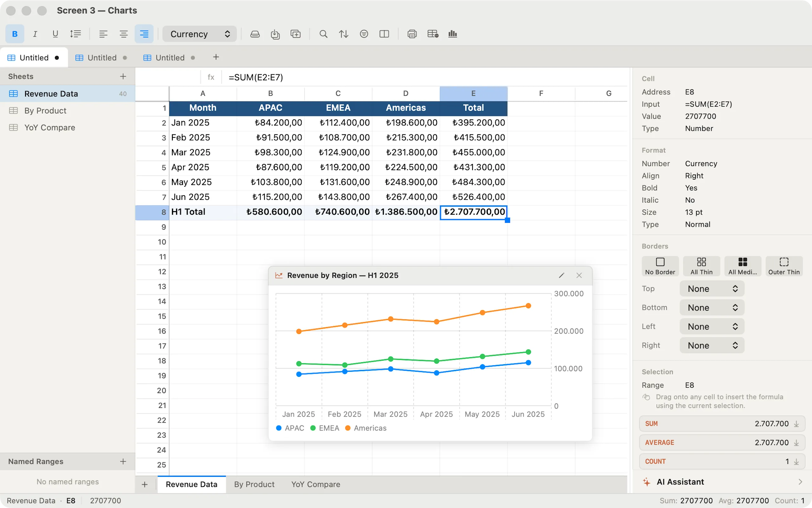Align cell text center
This screenshot has height=508, width=812.
click(123, 34)
